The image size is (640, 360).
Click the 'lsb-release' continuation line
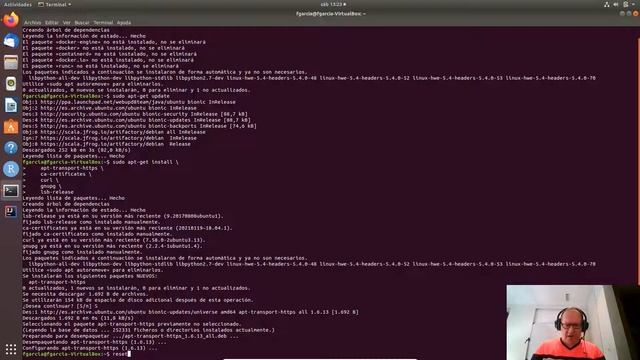point(48,192)
